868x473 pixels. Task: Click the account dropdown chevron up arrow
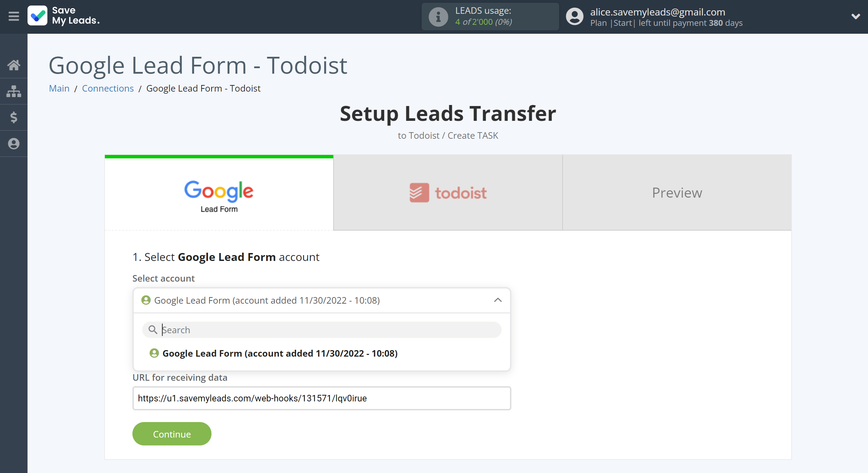coord(497,300)
